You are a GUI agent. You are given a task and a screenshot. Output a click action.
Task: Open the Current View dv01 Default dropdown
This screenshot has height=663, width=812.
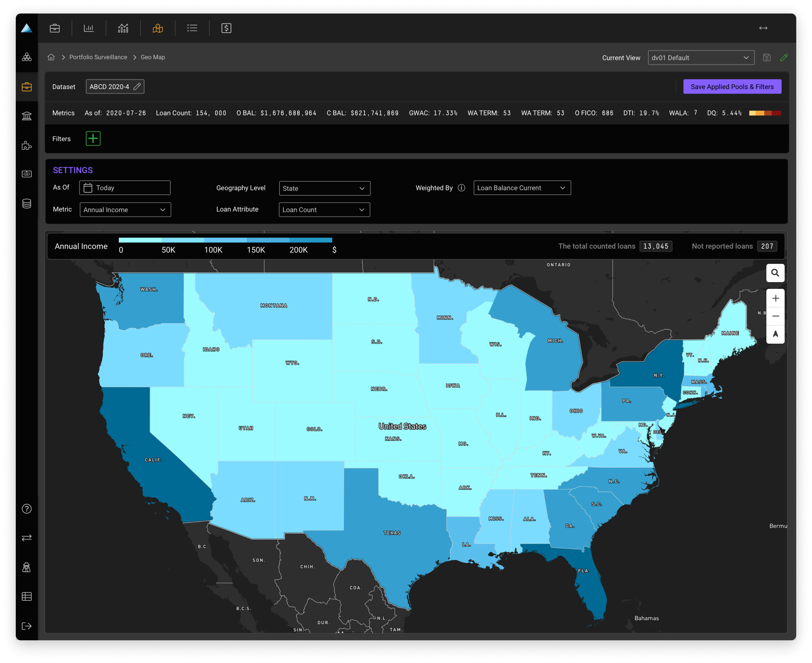point(701,58)
